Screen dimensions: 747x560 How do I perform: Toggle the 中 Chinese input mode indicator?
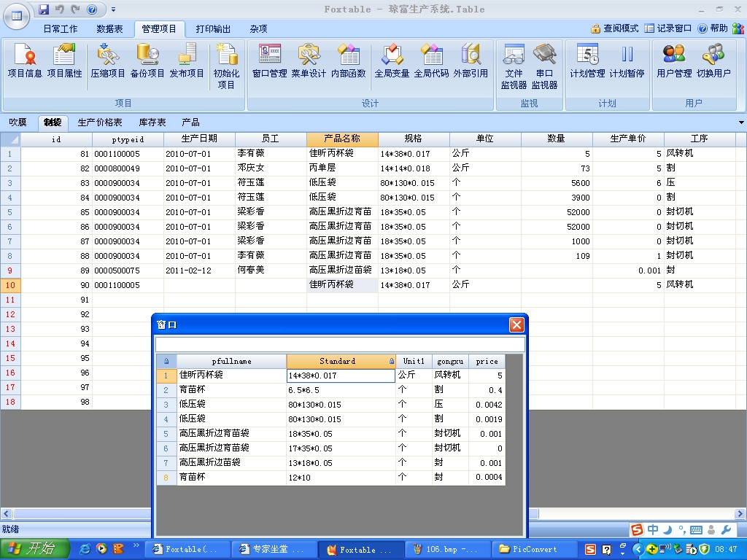click(x=653, y=529)
